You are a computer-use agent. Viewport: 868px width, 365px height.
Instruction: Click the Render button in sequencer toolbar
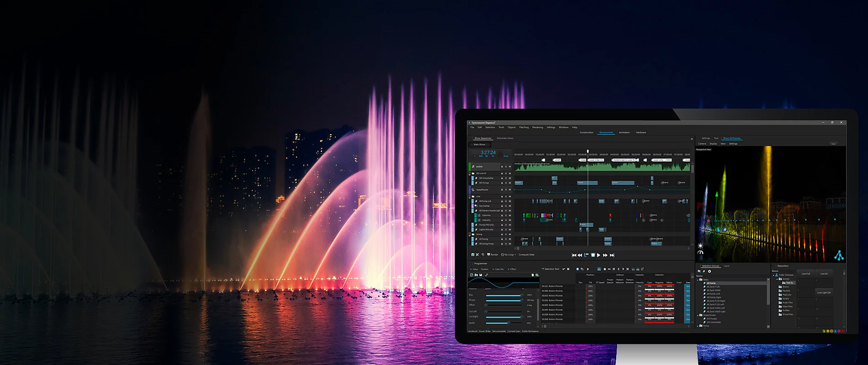tap(493, 255)
